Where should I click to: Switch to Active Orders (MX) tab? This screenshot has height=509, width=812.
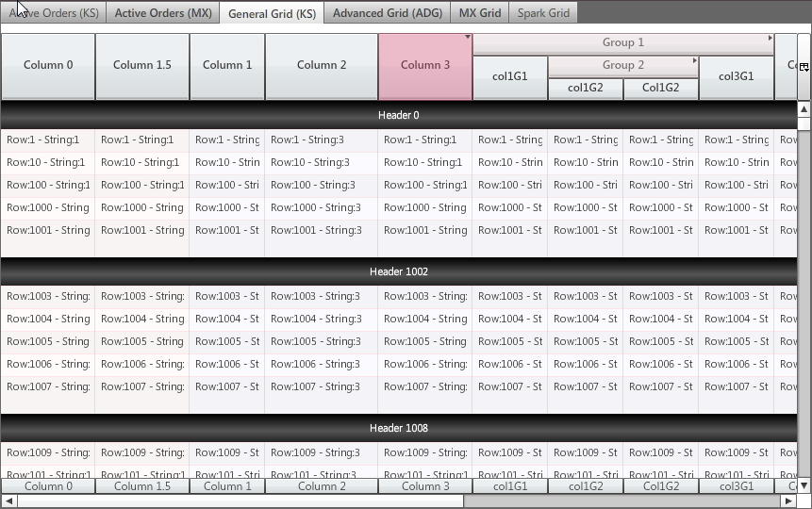(x=163, y=13)
